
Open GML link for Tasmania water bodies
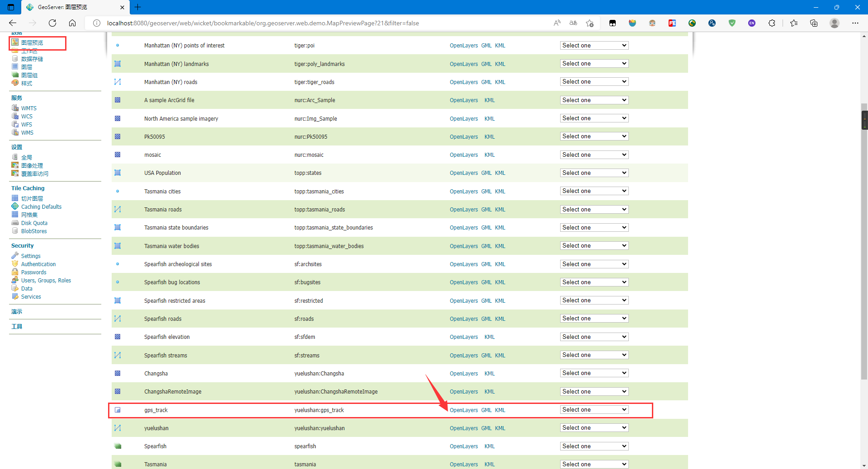[x=486, y=246]
